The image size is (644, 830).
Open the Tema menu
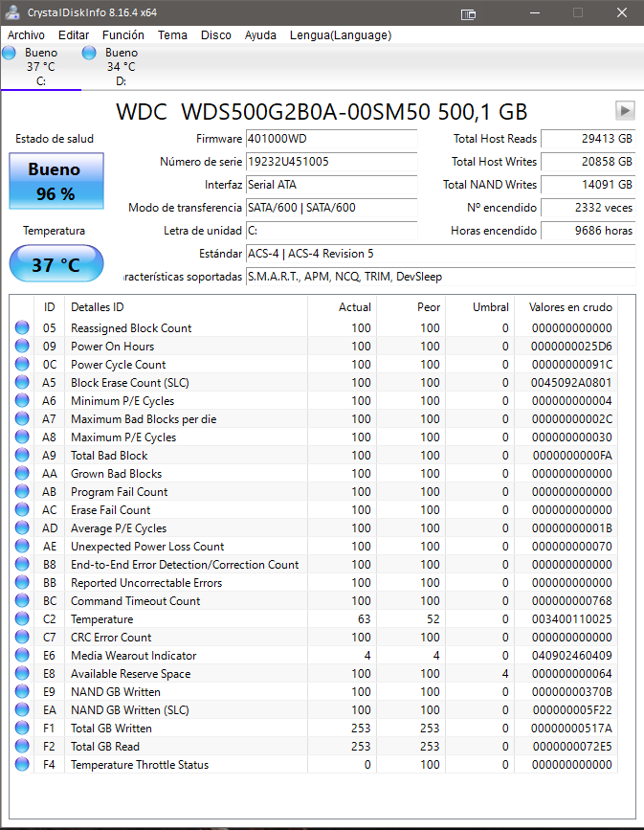pyautogui.click(x=172, y=34)
